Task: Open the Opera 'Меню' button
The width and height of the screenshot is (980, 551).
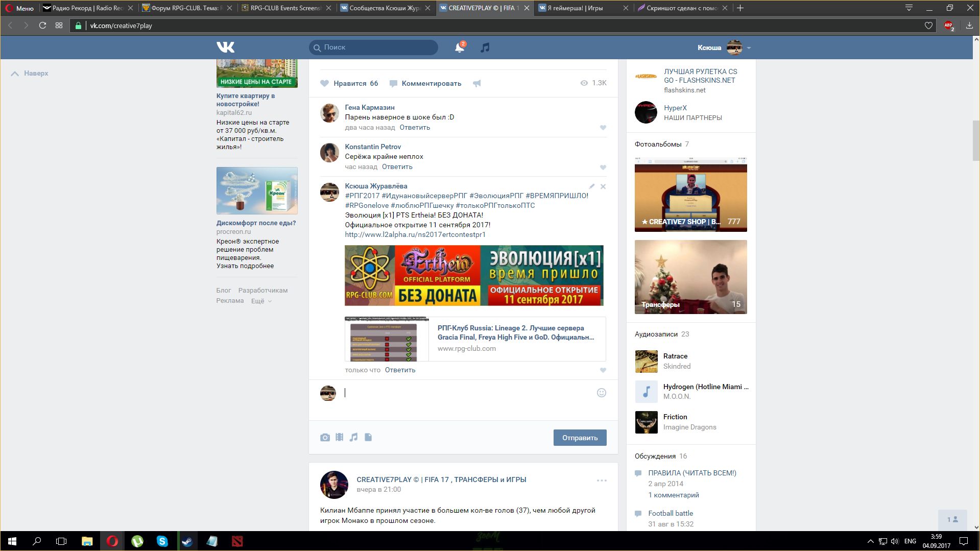Action: (x=19, y=8)
